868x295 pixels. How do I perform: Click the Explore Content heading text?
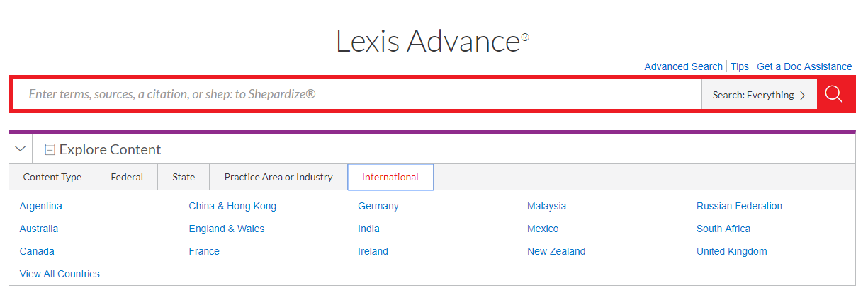pos(110,149)
